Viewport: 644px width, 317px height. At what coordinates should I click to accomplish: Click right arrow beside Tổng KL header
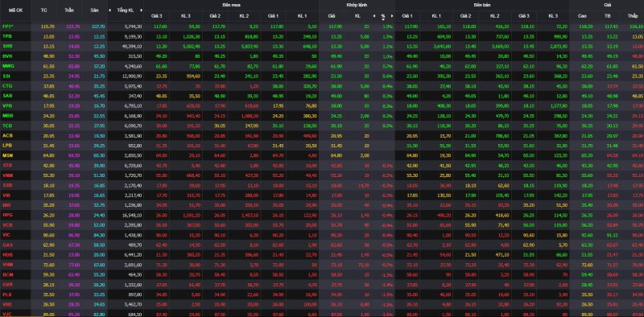tap(142, 10)
